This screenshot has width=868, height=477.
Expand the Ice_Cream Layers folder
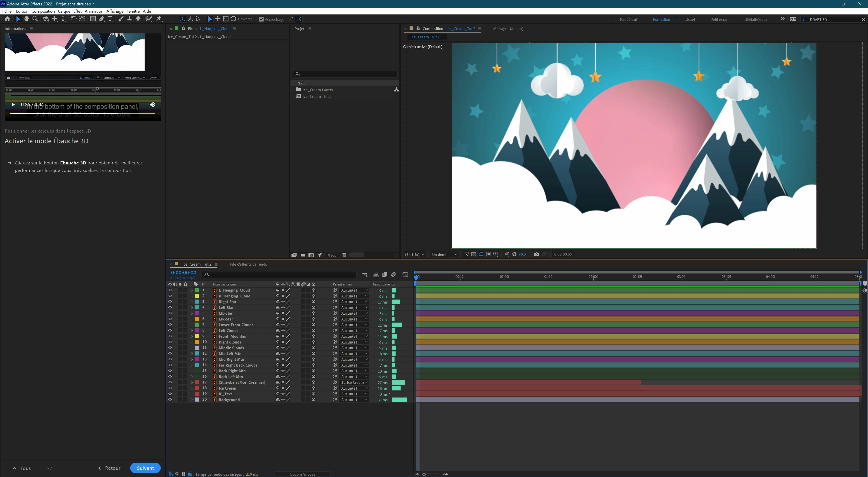[x=292, y=90]
